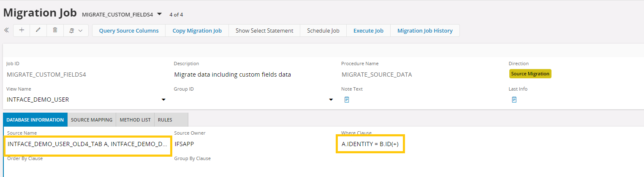Open the View Name dropdown
Viewport: 644px width, 177px height.
pos(163,100)
